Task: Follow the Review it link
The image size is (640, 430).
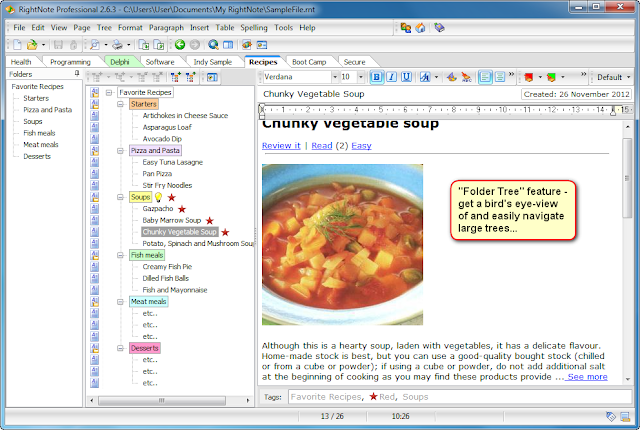Action: [x=281, y=146]
